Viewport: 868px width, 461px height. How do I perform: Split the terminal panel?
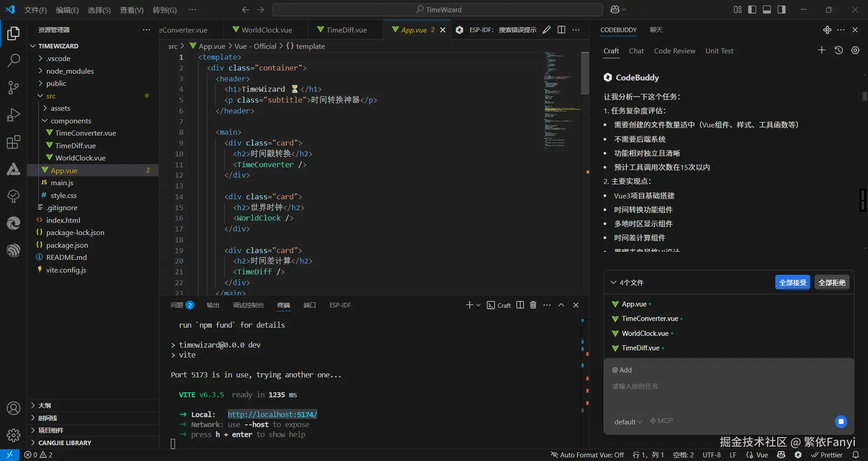click(520, 305)
